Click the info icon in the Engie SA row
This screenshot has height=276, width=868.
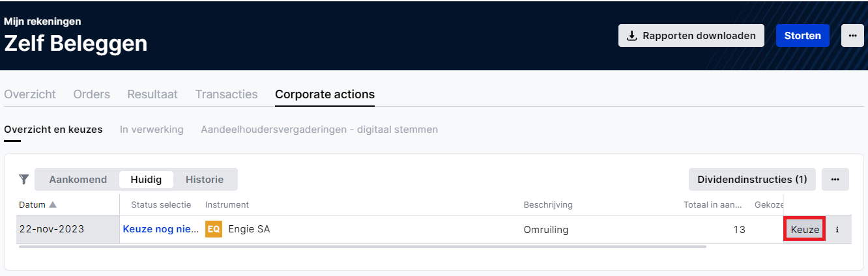pyautogui.click(x=837, y=230)
